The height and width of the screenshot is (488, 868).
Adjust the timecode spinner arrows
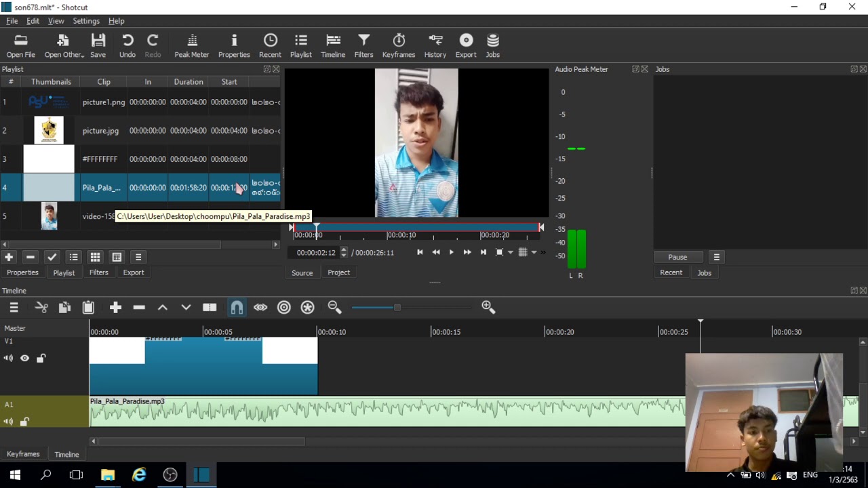coord(344,252)
